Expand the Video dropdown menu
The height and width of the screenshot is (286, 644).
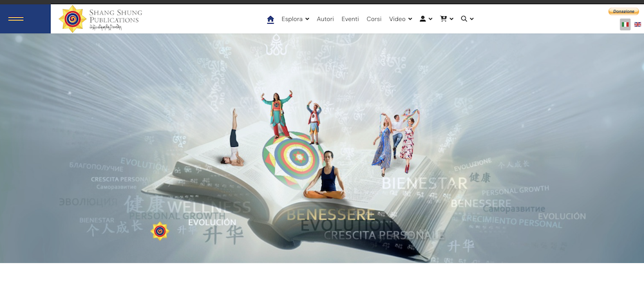pyautogui.click(x=410, y=19)
